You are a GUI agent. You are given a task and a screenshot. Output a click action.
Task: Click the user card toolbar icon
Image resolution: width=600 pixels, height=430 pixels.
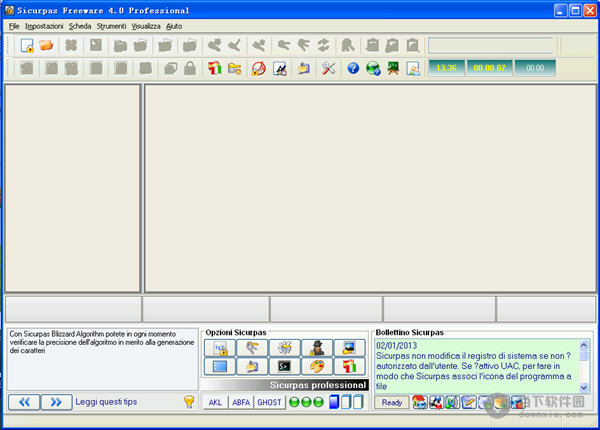coord(413,68)
